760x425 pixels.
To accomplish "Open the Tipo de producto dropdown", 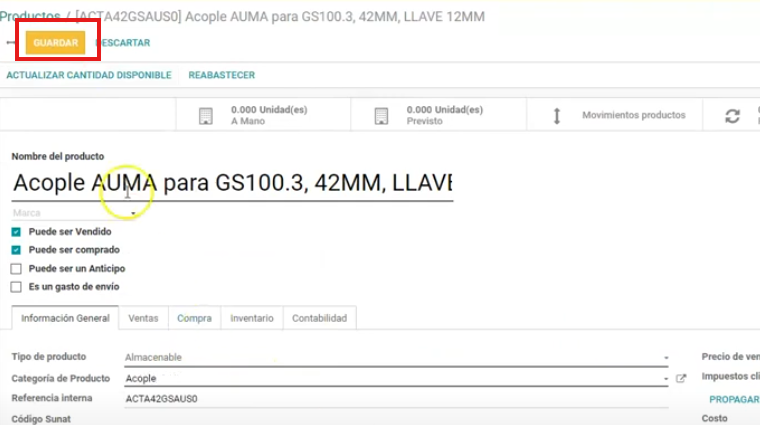I will [x=396, y=358].
